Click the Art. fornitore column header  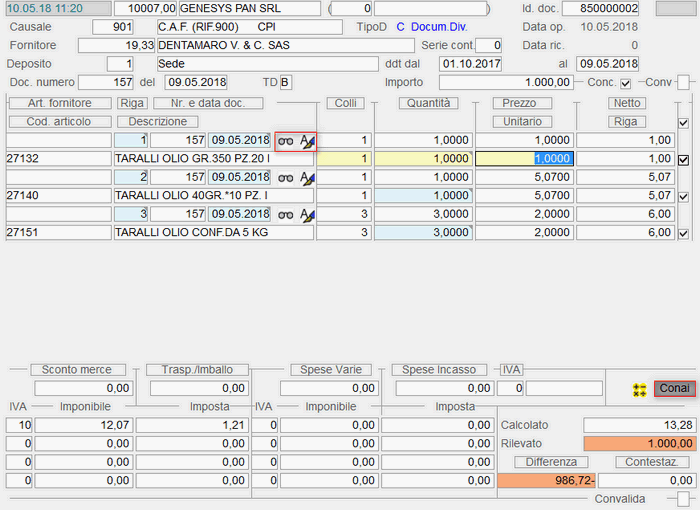tap(60, 103)
